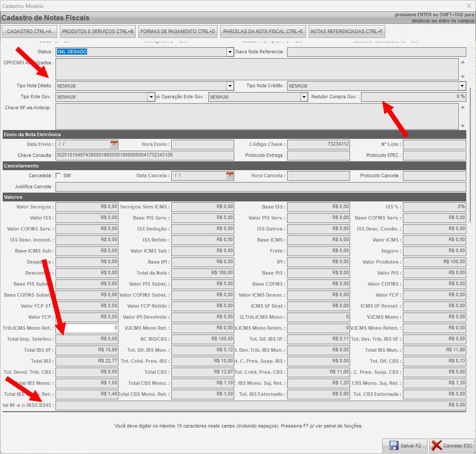The image size is (476, 454).
Task: Select the Notas Referenciadas tab
Action: [x=347, y=31]
